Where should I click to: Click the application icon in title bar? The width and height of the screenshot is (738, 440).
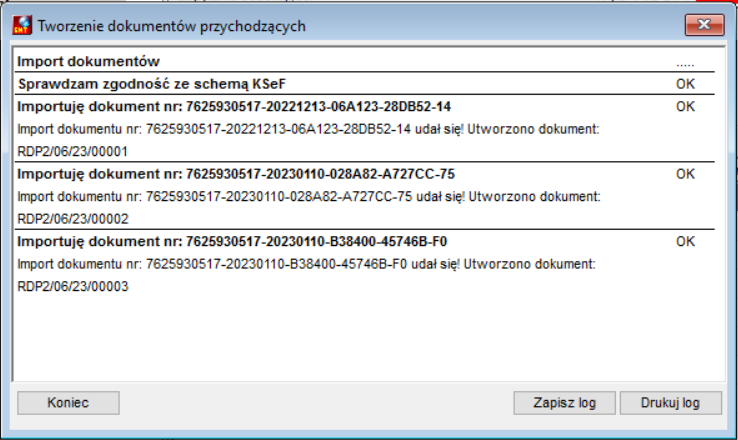click(22, 25)
